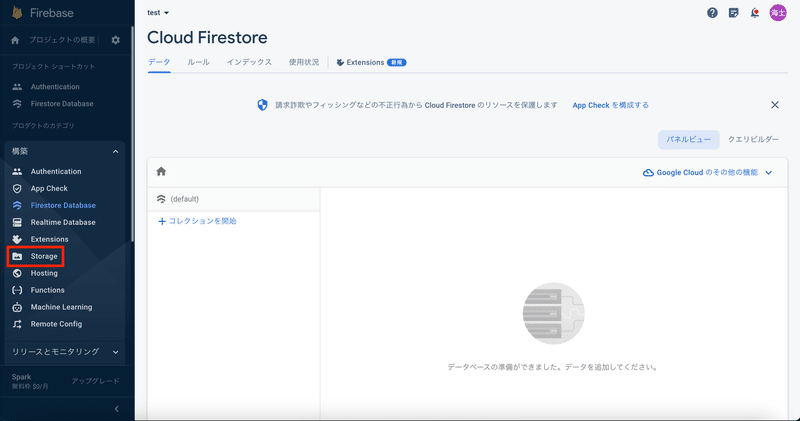Click the (default) database icon
Viewport: 800px width, 421px height.
(161, 199)
